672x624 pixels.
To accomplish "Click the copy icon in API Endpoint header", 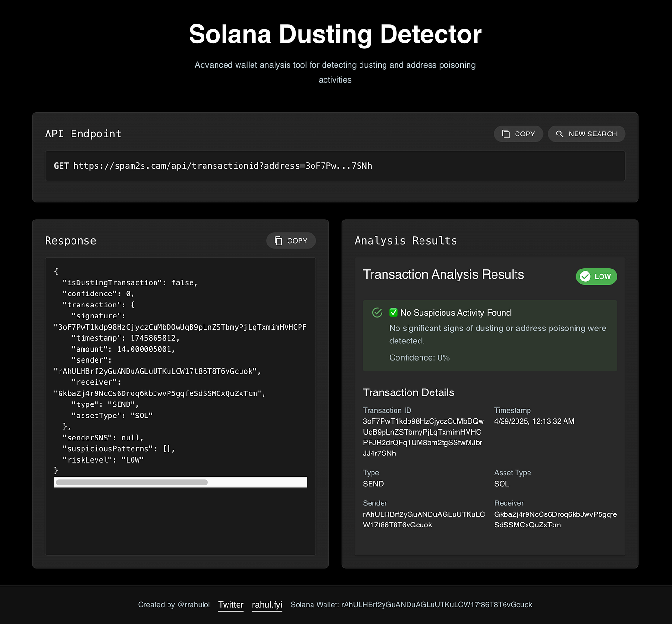I will pyautogui.click(x=506, y=134).
